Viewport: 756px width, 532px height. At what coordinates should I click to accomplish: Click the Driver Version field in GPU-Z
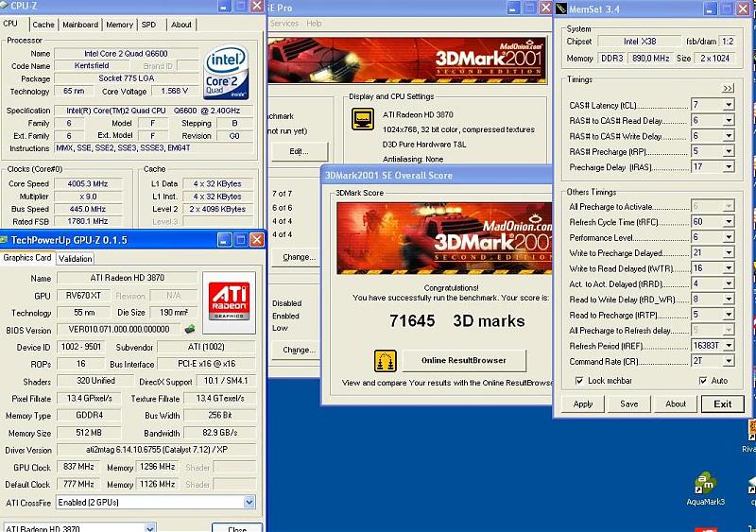coord(156,450)
